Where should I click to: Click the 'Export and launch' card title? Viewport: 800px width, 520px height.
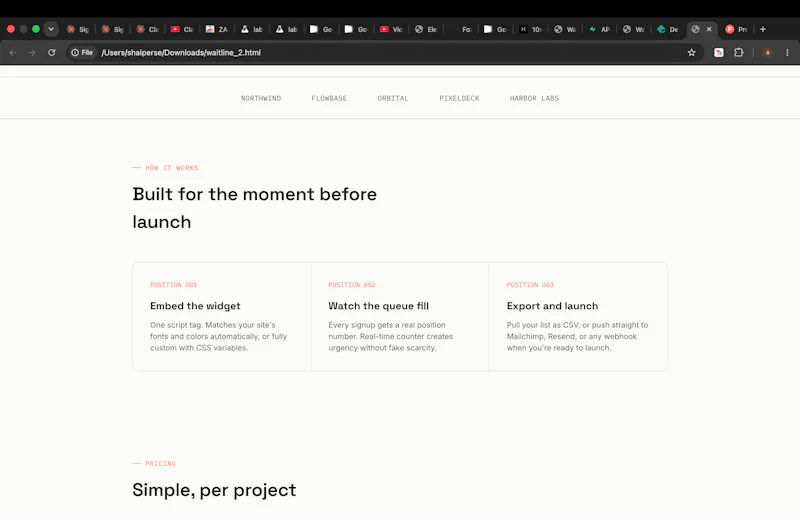552,306
